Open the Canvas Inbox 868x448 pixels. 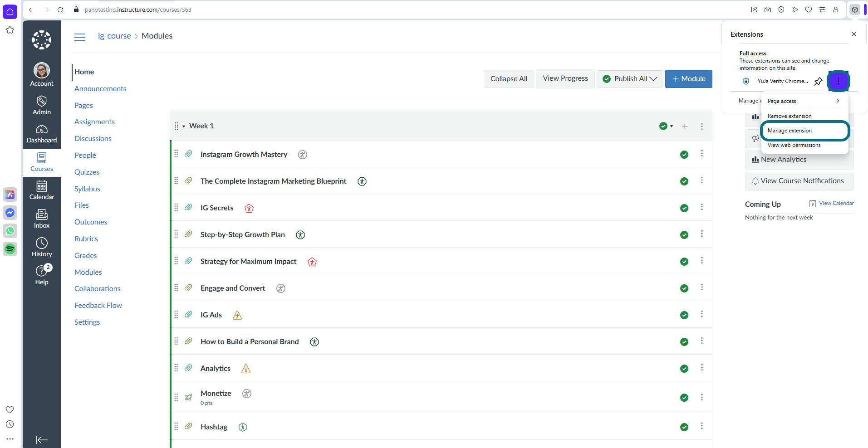tap(41, 218)
